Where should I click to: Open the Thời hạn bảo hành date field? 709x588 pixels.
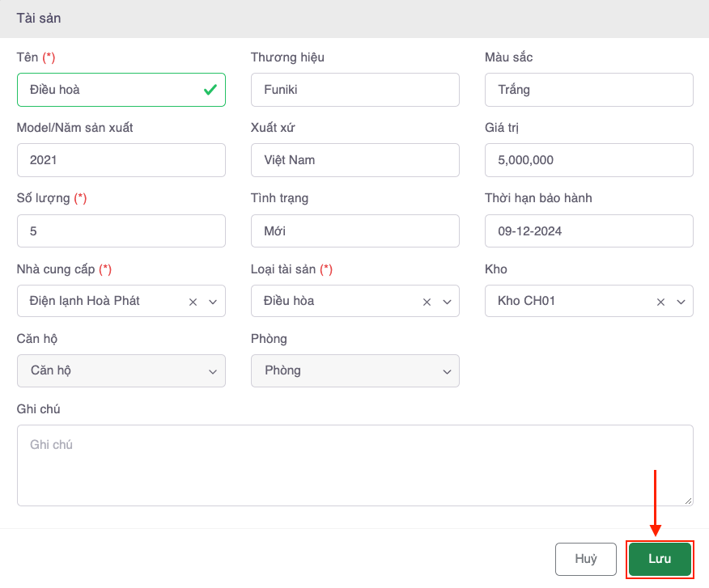[x=588, y=231]
